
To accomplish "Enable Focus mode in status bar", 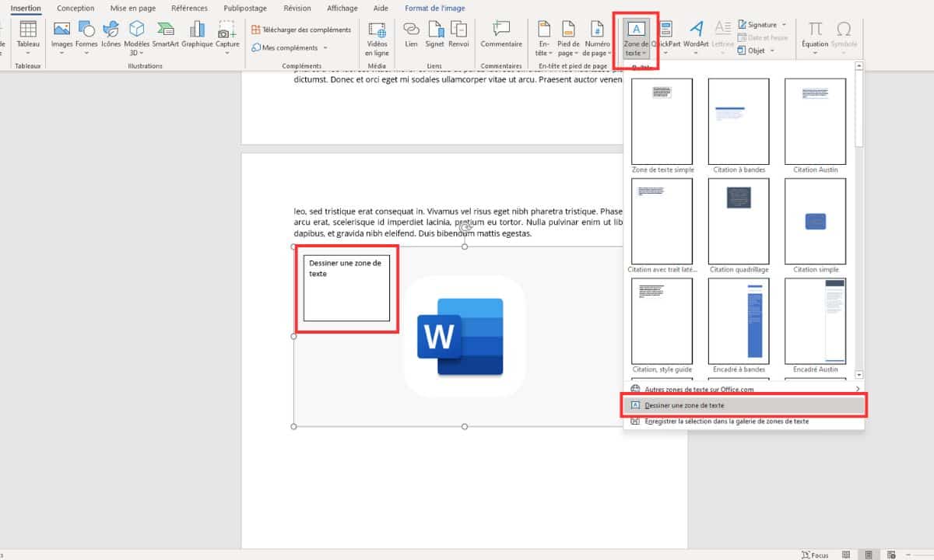I will tap(815, 555).
